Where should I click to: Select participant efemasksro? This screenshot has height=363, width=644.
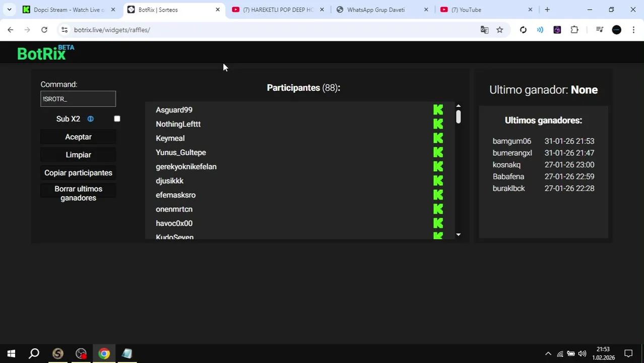pyautogui.click(x=175, y=195)
